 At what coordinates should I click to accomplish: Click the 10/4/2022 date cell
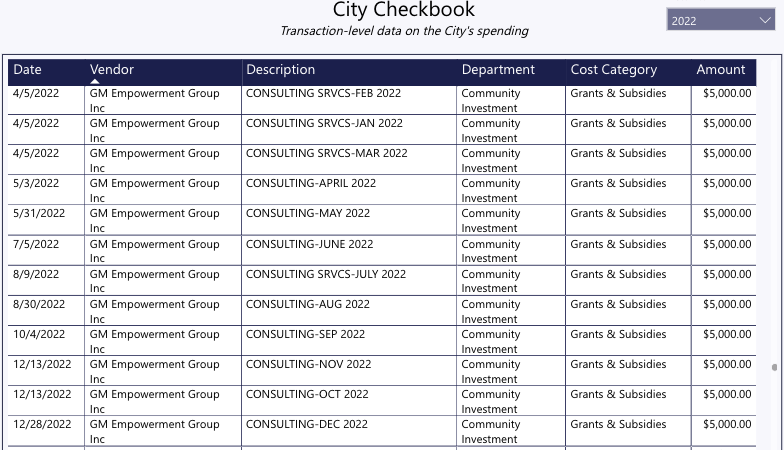pyautogui.click(x=46, y=340)
